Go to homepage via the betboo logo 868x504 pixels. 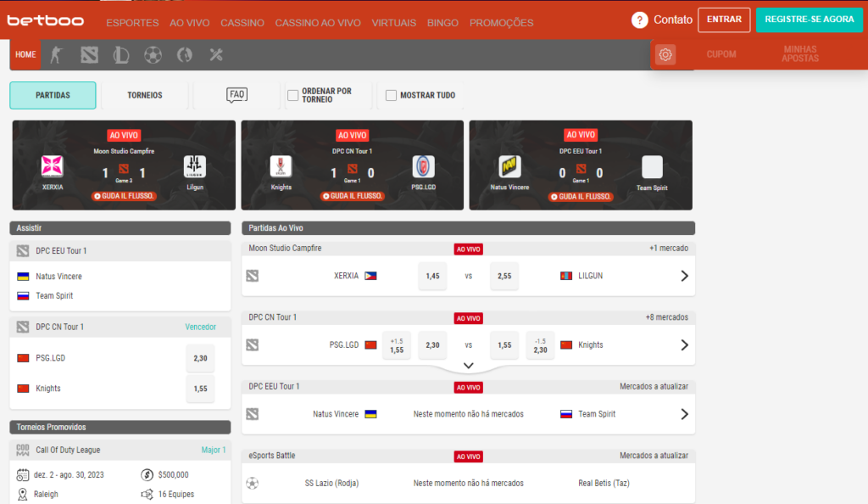[x=46, y=21]
